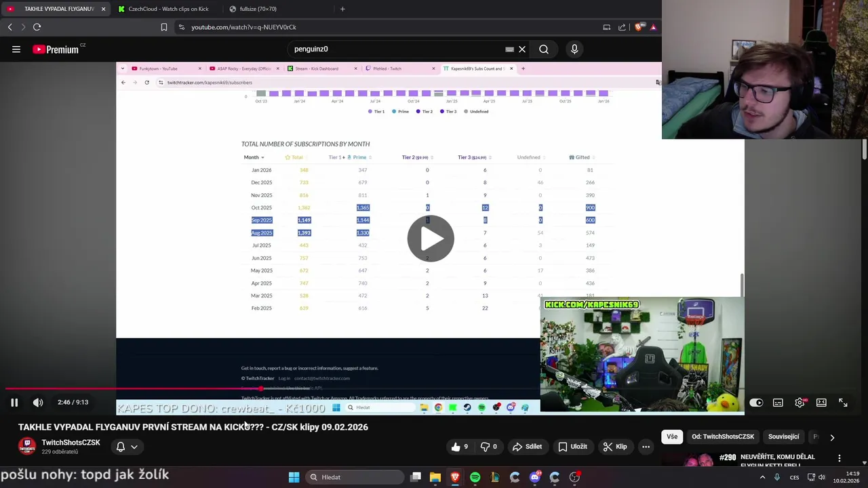Cast this page via address bar icon

click(x=607, y=27)
